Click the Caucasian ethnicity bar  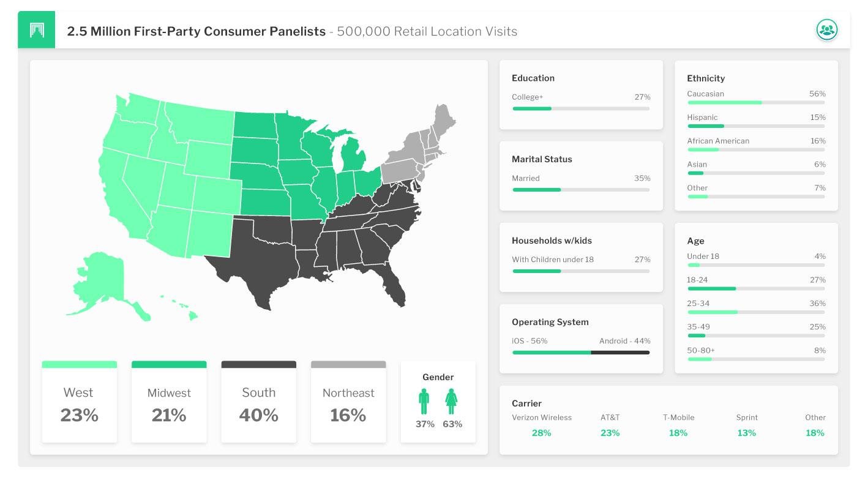click(x=756, y=103)
